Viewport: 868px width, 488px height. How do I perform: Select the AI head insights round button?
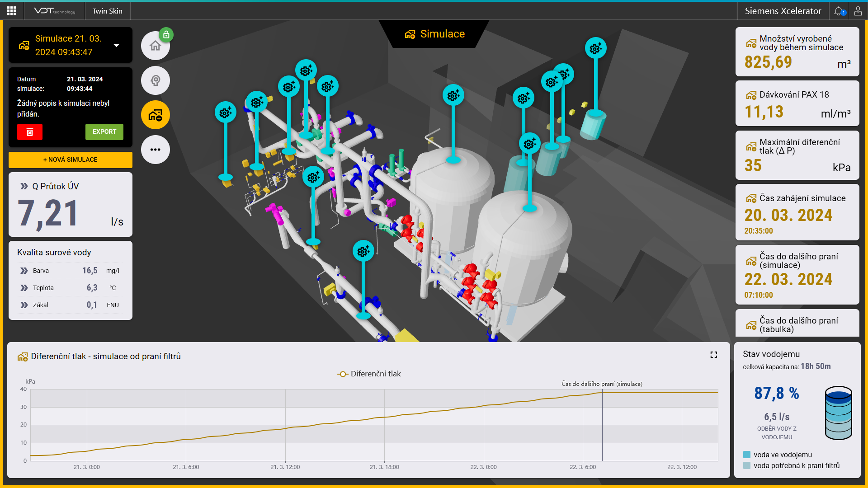[x=155, y=80]
